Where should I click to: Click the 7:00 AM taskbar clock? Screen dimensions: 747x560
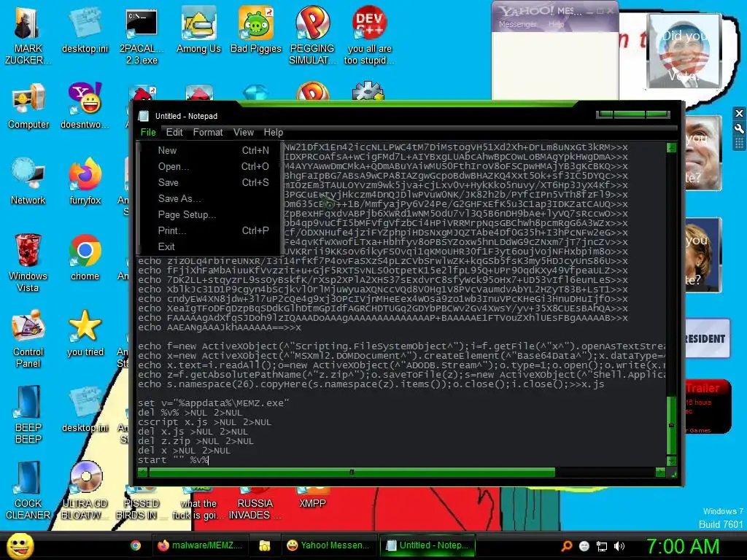pyautogui.click(x=682, y=546)
